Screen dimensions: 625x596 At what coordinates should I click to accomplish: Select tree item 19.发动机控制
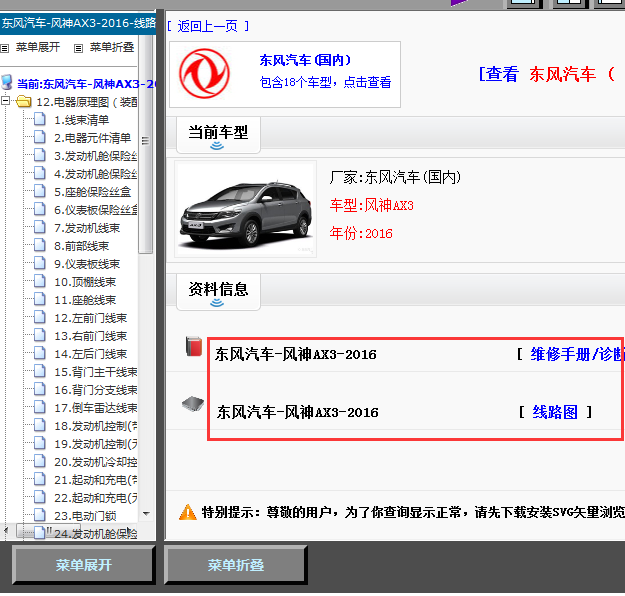(x=96, y=444)
